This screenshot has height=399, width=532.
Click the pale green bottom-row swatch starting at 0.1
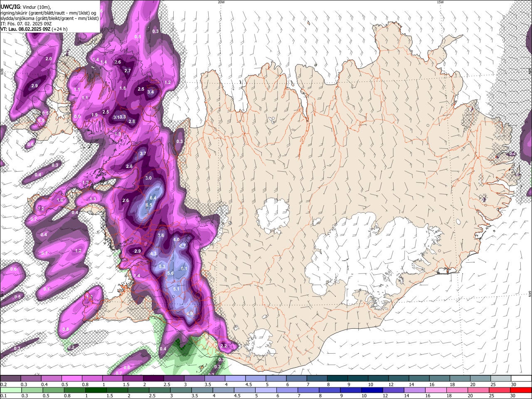pos(10,390)
